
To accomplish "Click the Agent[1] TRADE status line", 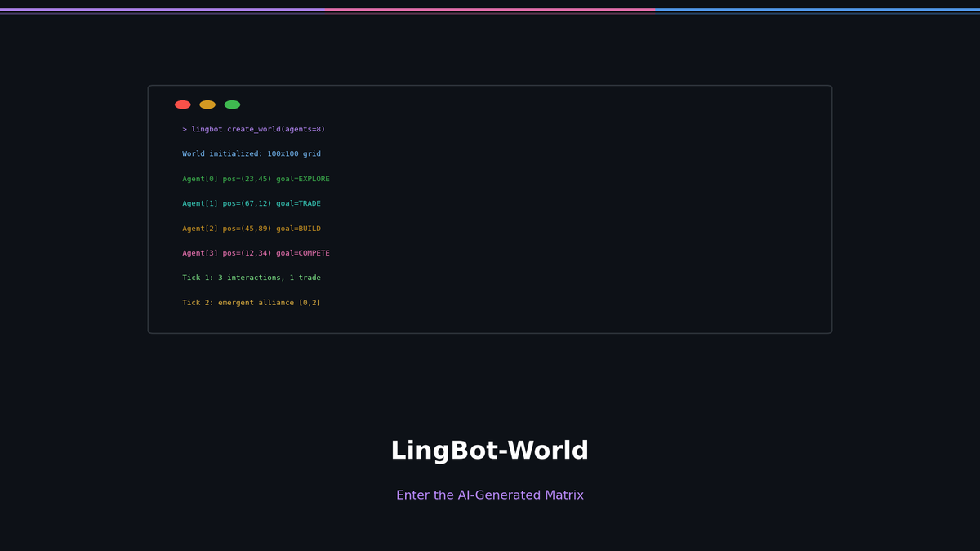I will click(x=251, y=203).
